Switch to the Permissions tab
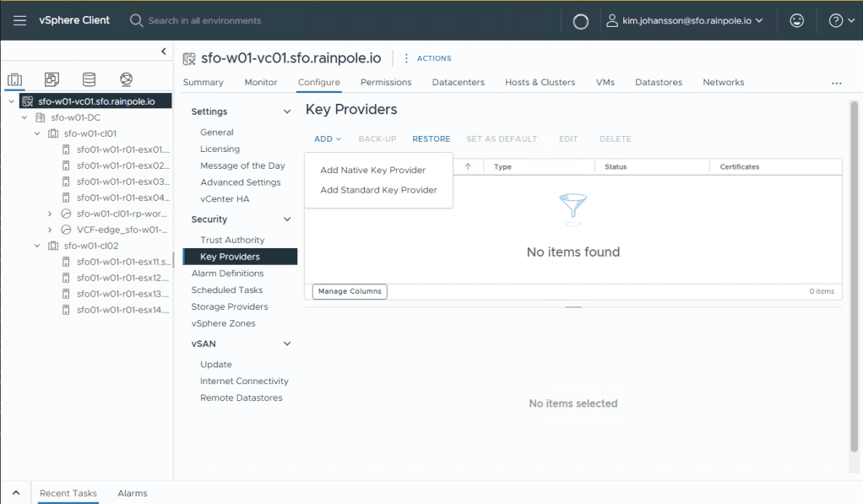The image size is (863, 504). click(x=386, y=82)
